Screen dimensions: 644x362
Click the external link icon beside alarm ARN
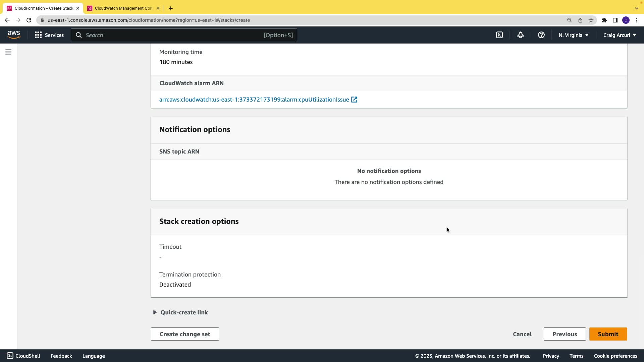354,100
